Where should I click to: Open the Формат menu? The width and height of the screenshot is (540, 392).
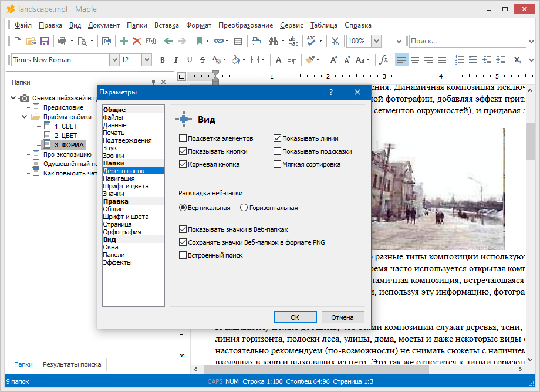point(198,25)
